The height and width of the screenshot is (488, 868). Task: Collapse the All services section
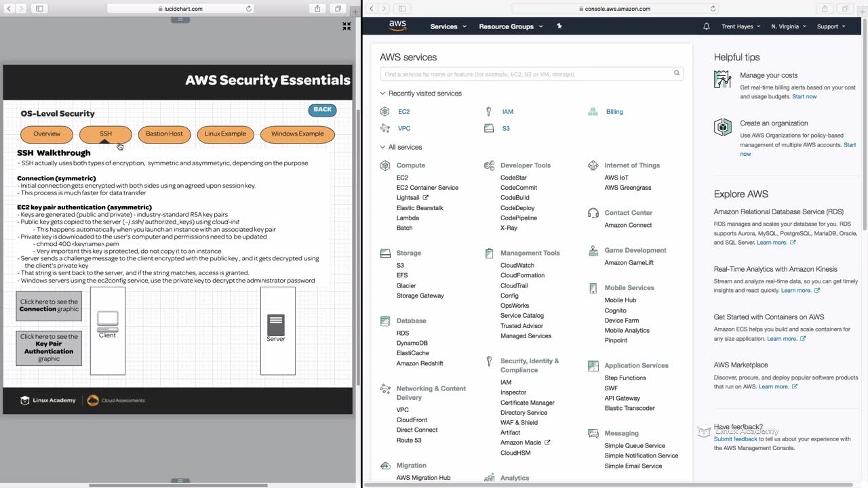pos(401,147)
